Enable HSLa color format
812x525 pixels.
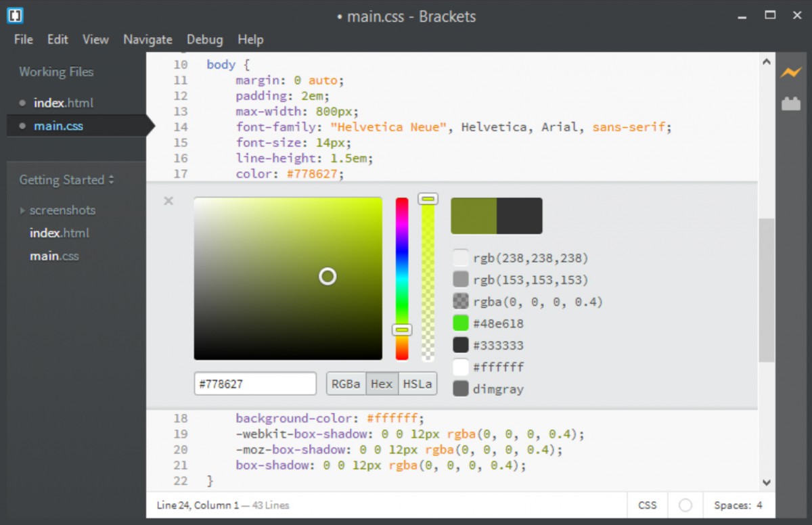point(418,383)
